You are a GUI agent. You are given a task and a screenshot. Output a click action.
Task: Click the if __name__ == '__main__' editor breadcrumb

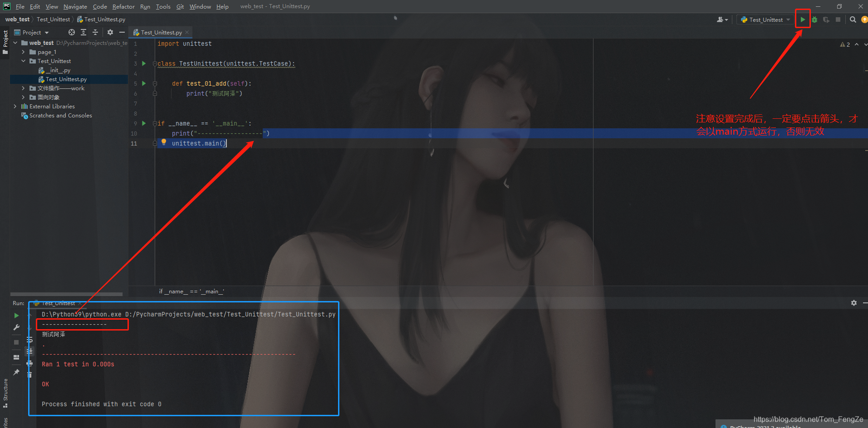(x=191, y=292)
